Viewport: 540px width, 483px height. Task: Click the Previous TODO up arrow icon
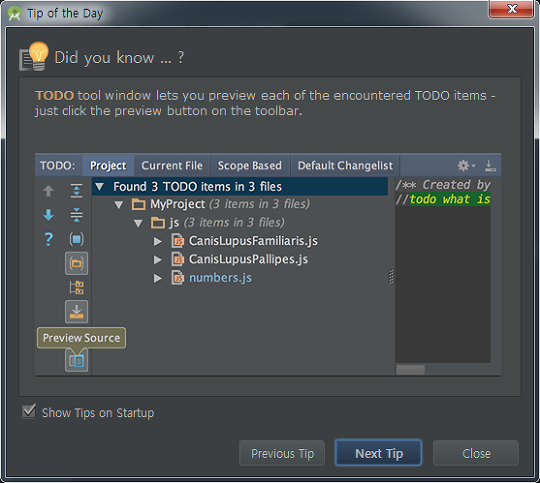tap(48, 191)
